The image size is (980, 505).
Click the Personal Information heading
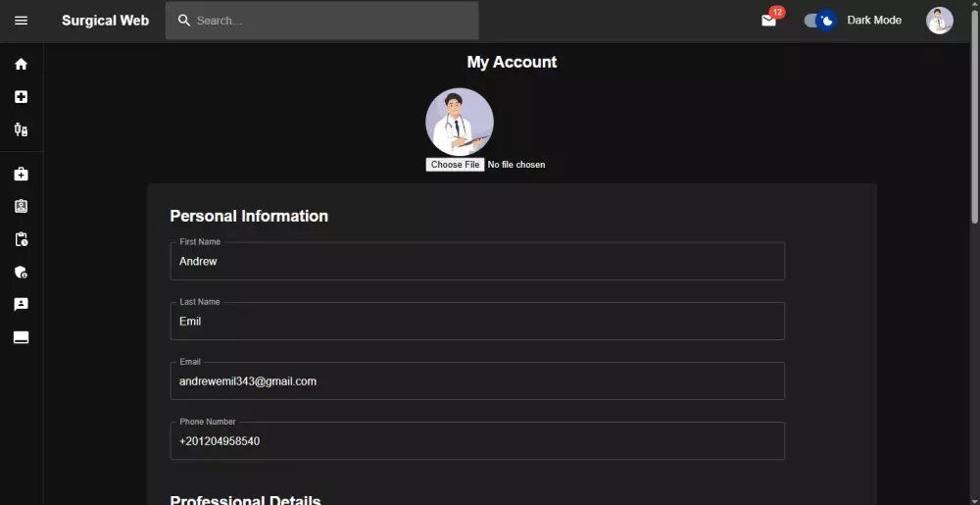coord(249,217)
